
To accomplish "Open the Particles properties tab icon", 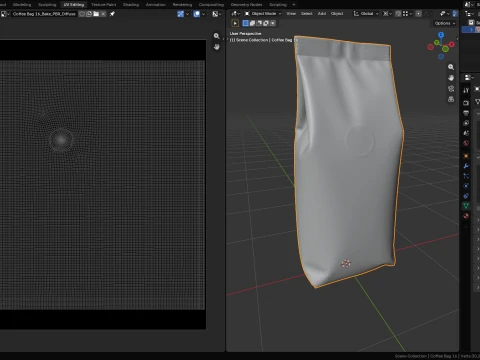I will point(466,176).
